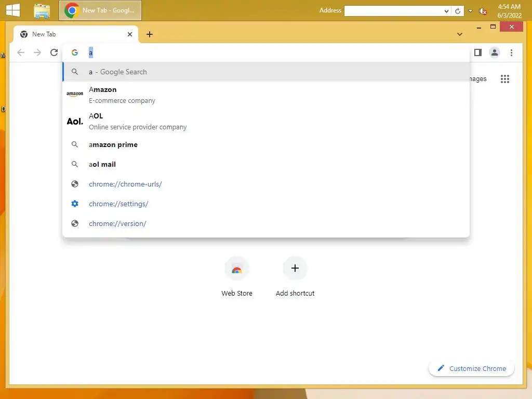
Task: Show hidden system tray icons arrow
Action: pyautogui.click(x=470, y=11)
